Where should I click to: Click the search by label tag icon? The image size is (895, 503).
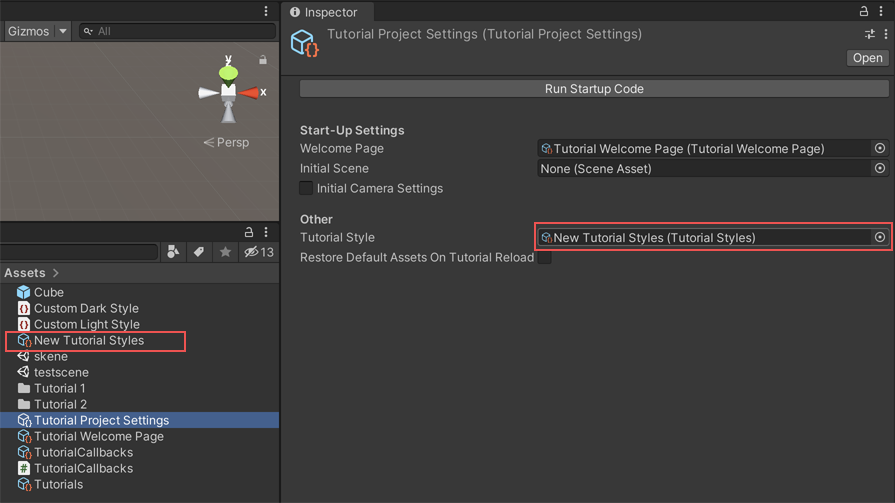(x=199, y=252)
